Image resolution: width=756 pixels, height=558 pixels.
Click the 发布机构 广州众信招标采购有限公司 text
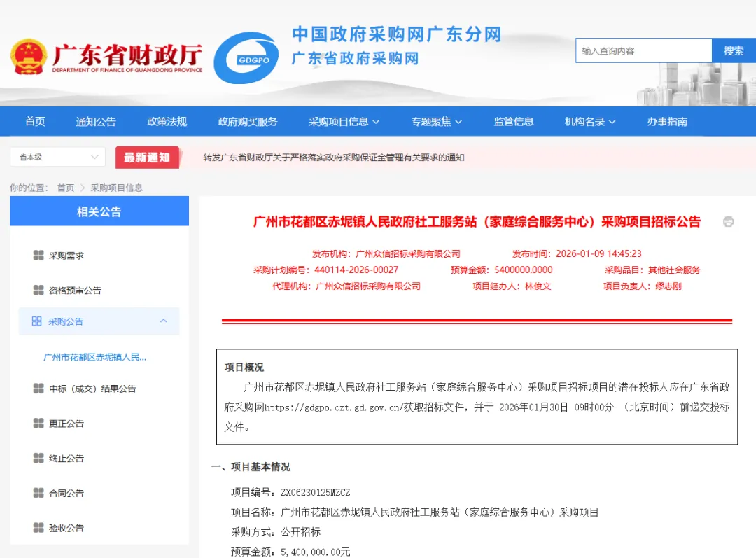(x=386, y=253)
